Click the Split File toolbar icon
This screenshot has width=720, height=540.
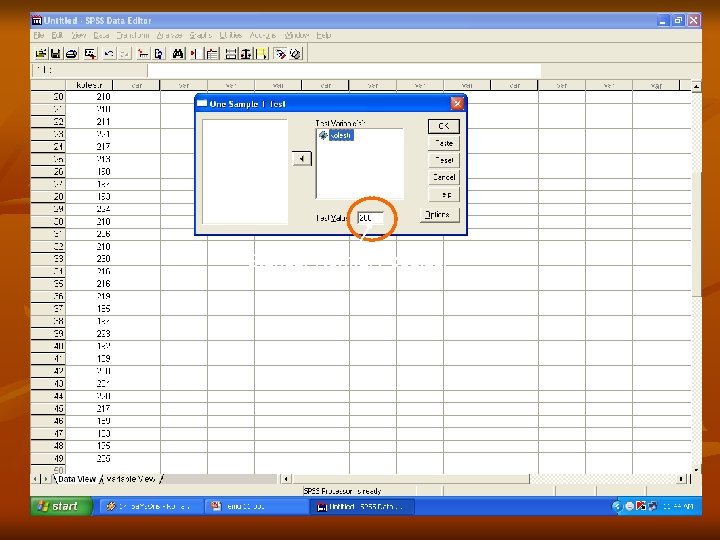[231, 54]
